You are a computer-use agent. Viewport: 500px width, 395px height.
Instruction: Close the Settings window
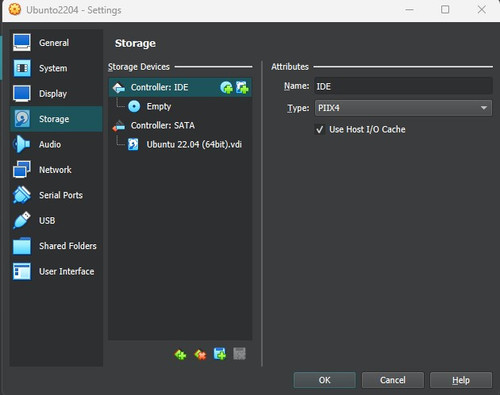[x=481, y=10]
